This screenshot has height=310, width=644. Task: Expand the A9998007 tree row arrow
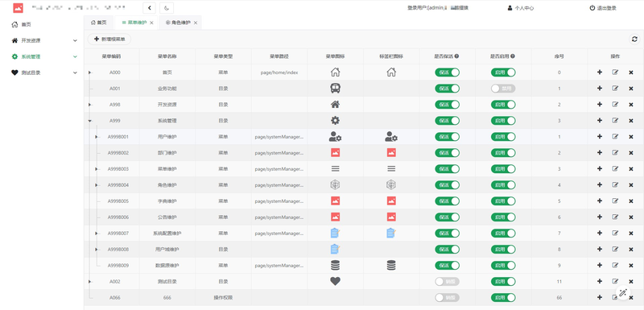click(x=96, y=234)
